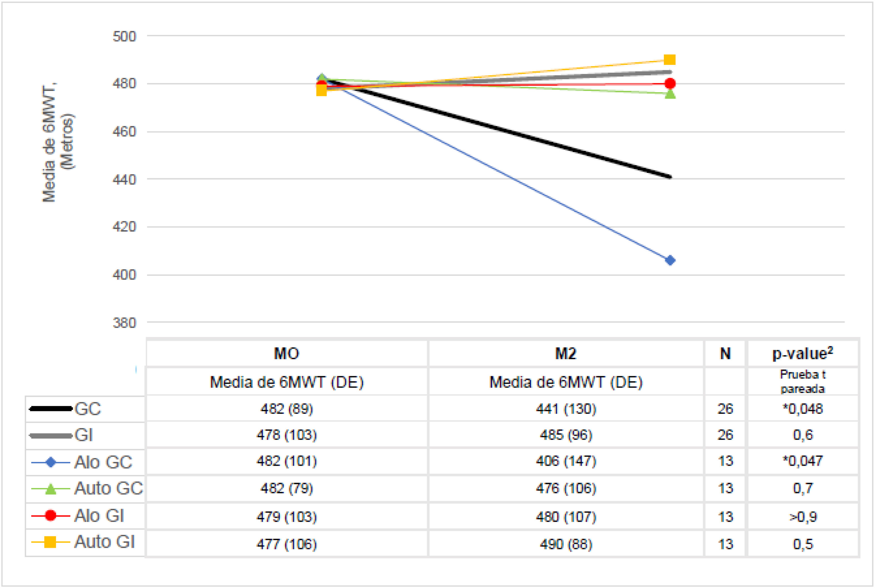Screen dimensions: 875x588
Task: Click the *0,048 p-value cell
Action: (x=802, y=409)
